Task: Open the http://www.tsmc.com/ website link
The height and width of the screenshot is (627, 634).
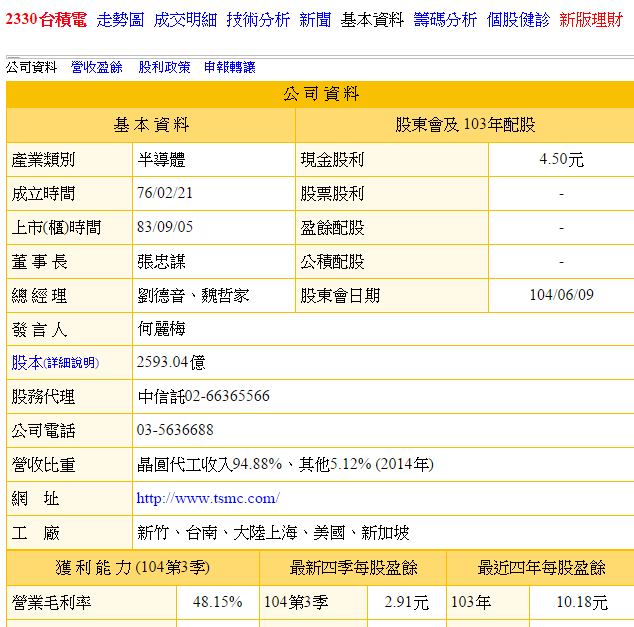Action: tap(208, 498)
